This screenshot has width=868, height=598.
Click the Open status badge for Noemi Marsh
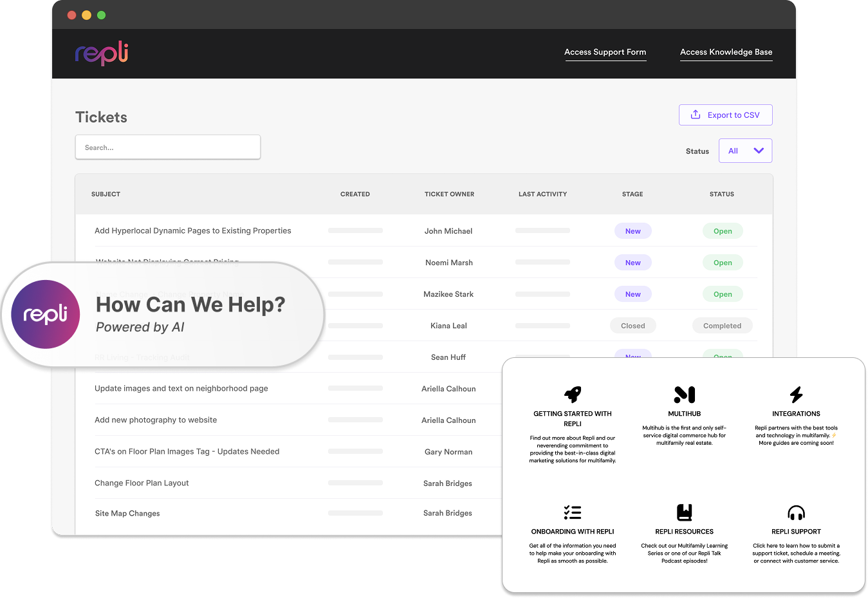click(x=723, y=263)
